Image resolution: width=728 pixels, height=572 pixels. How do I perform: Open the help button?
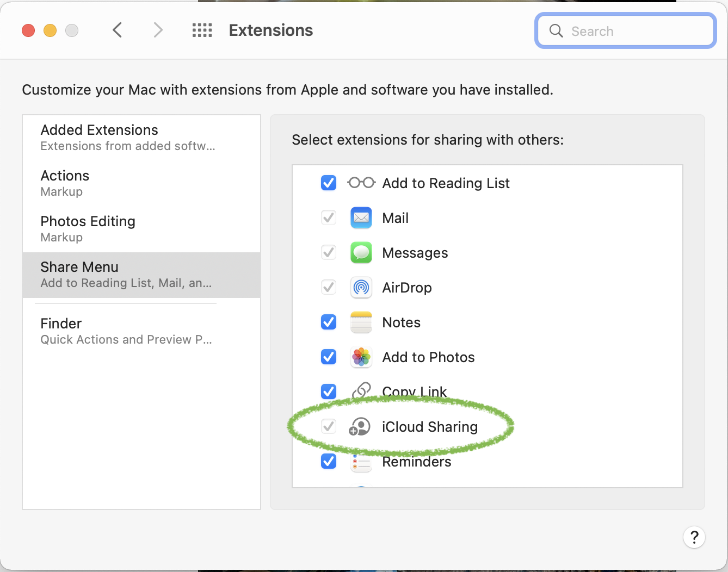point(694,538)
